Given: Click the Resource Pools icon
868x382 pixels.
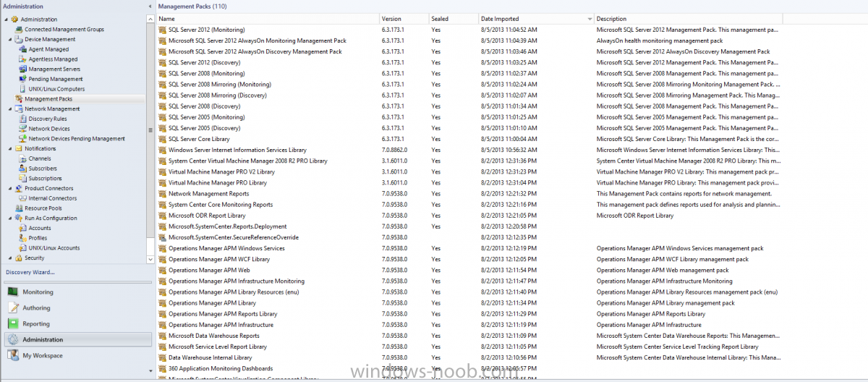Looking at the screenshot, I should 19,208.
